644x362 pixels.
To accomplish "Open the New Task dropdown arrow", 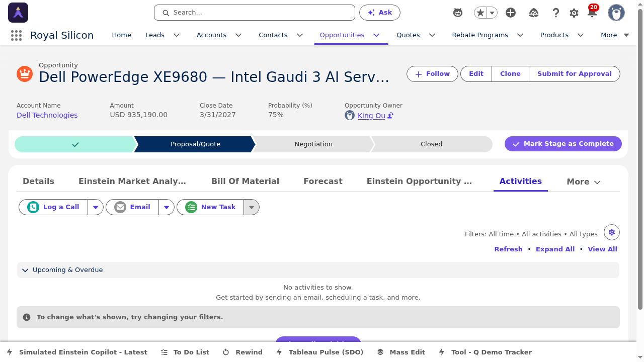I will point(252,207).
